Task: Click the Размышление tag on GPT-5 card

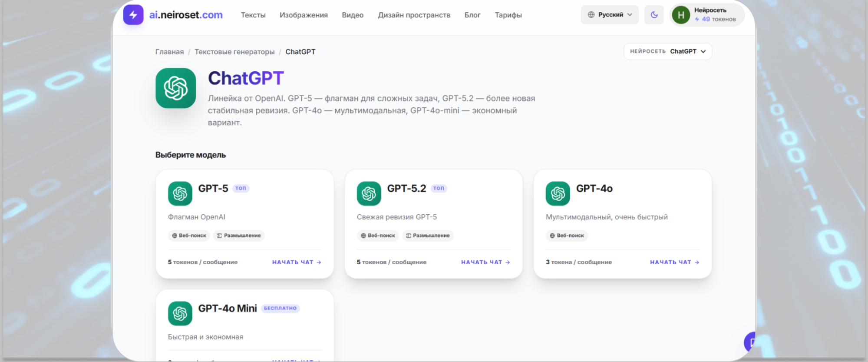Action: tap(239, 236)
